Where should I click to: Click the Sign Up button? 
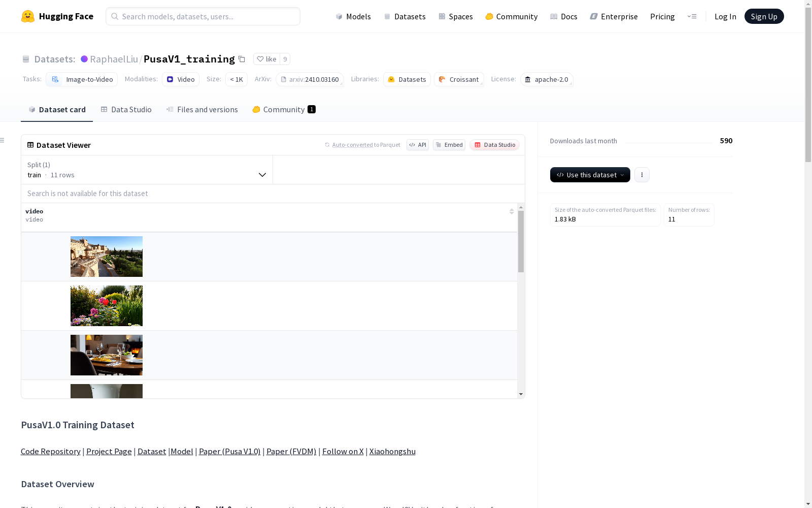click(764, 16)
